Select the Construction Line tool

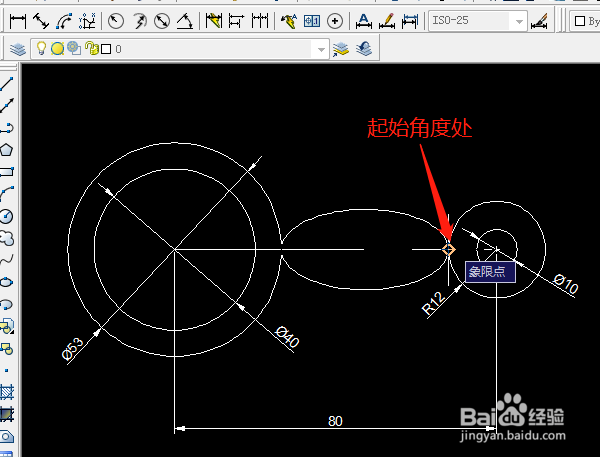pyautogui.click(x=7, y=106)
